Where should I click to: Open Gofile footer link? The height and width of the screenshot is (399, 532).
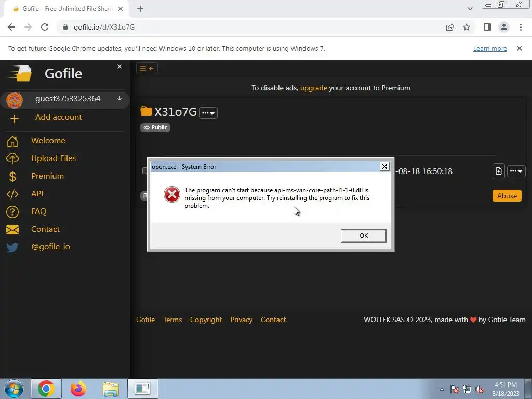(x=145, y=320)
